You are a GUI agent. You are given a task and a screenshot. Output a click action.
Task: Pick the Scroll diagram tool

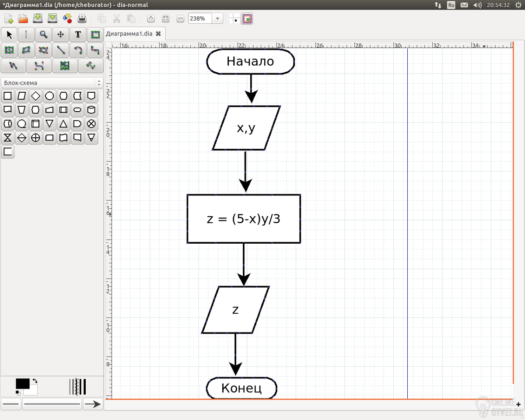click(x=60, y=35)
